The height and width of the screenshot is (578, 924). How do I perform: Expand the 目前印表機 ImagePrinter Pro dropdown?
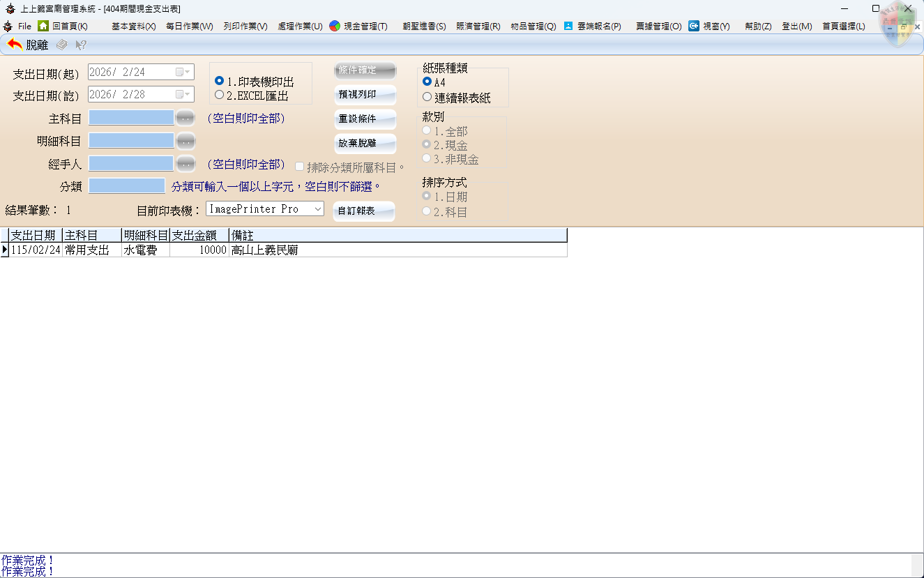pyautogui.click(x=317, y=208)
